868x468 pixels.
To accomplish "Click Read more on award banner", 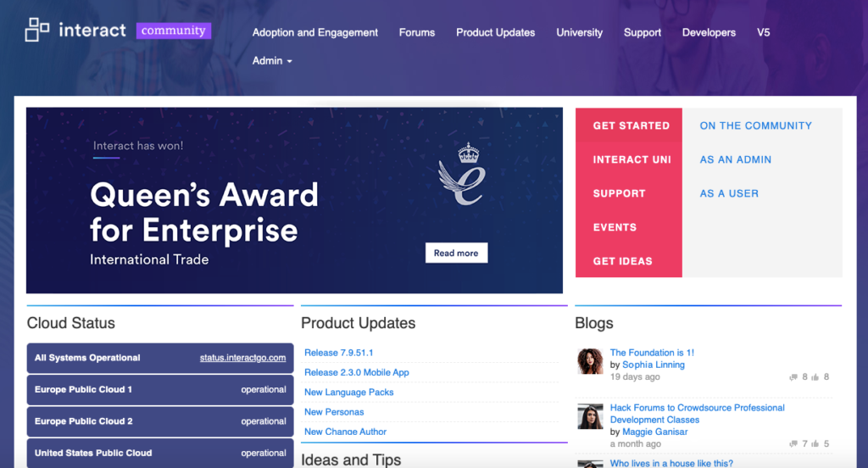I will click(456, 253).
